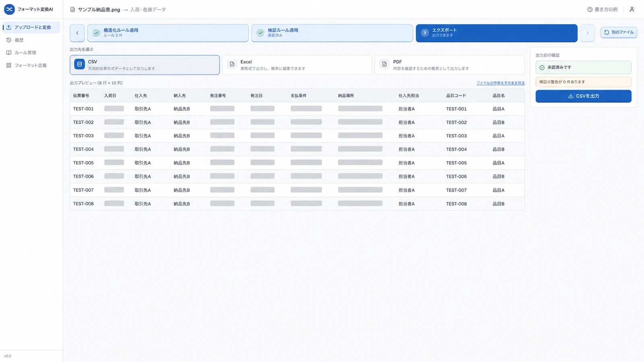644x362 pixels.
Task: Click the 伝票番号 column header
Action: pos(81,96)
